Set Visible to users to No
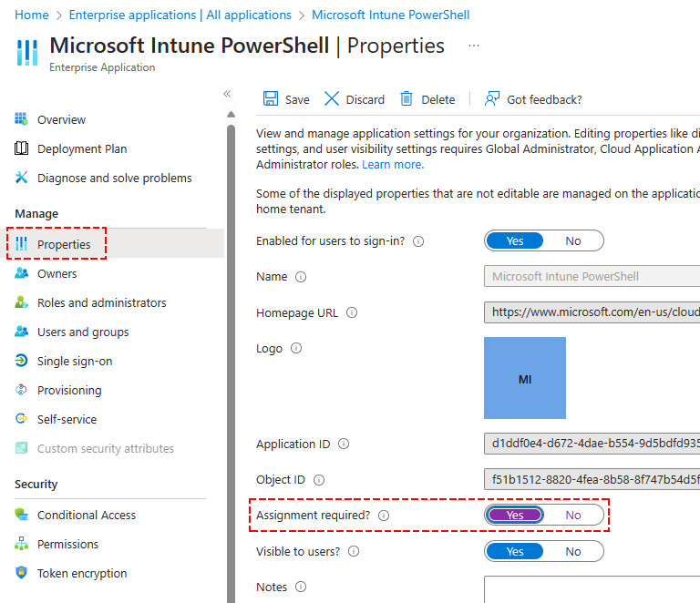The width and height of the screenshot is (700, 603). click(573, 552)
